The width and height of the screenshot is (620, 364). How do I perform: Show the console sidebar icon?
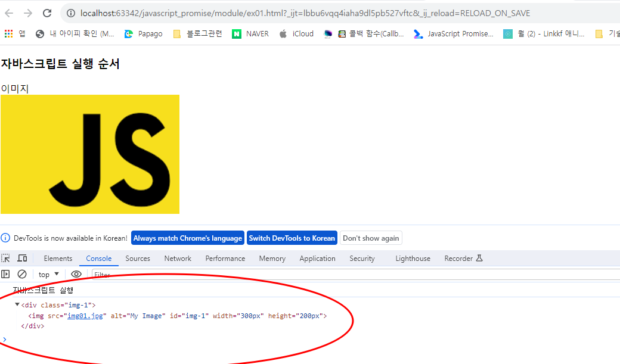tap(5, 274)
